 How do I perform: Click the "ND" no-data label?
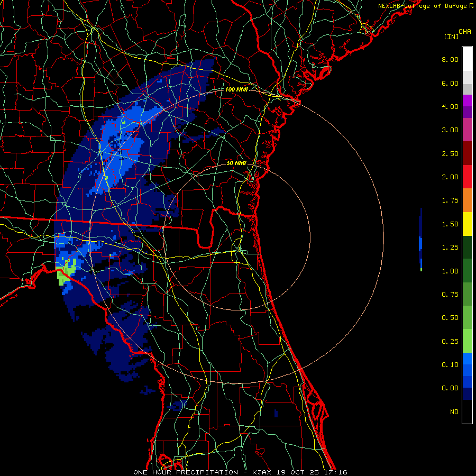[454, 412]
